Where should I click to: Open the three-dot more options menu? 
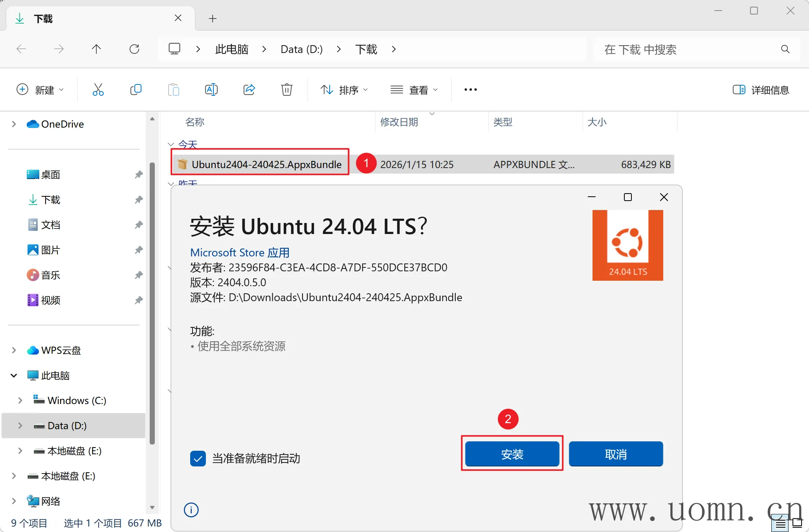[470, 90]
